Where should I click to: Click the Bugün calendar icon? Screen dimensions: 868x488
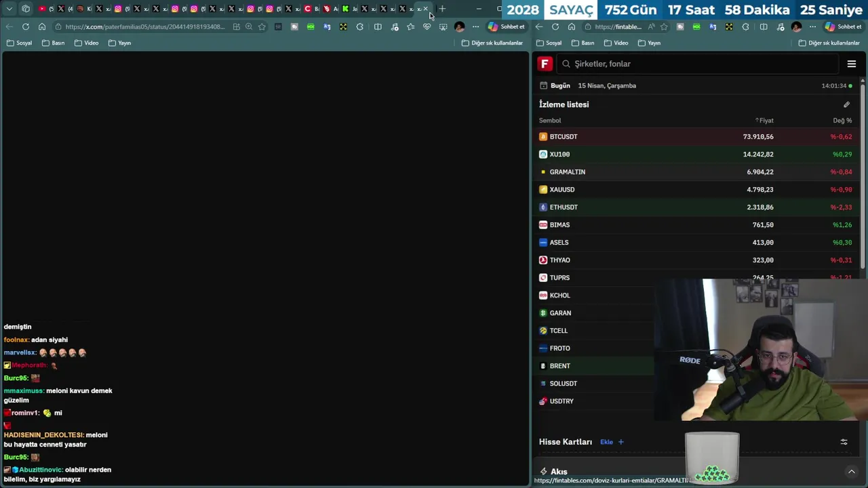(543, 85)
